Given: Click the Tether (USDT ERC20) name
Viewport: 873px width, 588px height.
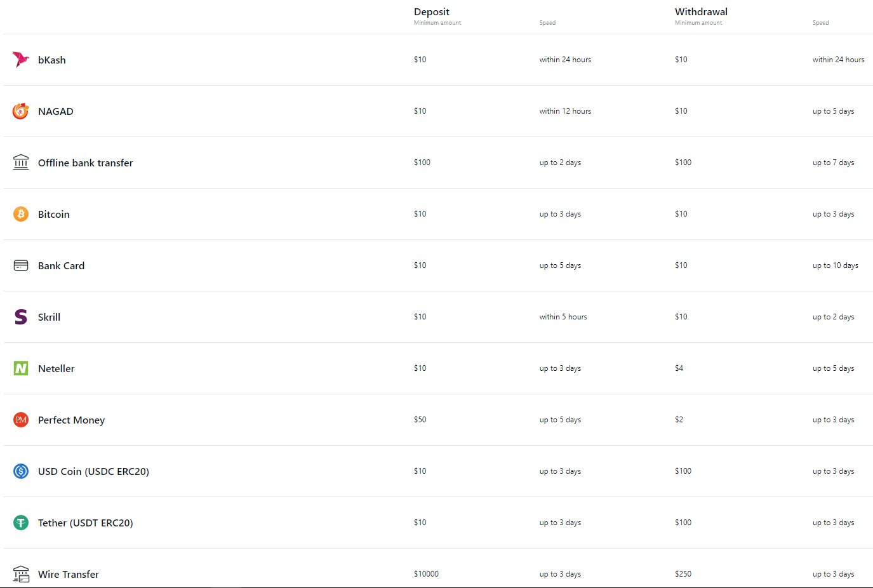Looking at the screenshot, I should pyautogui.click(x=86, y=523).
